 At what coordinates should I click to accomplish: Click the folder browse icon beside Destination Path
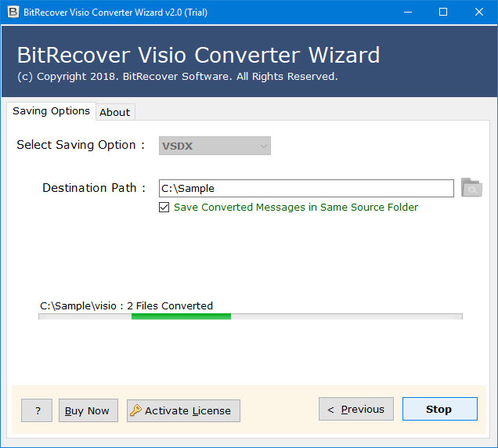tap(471, 187)
